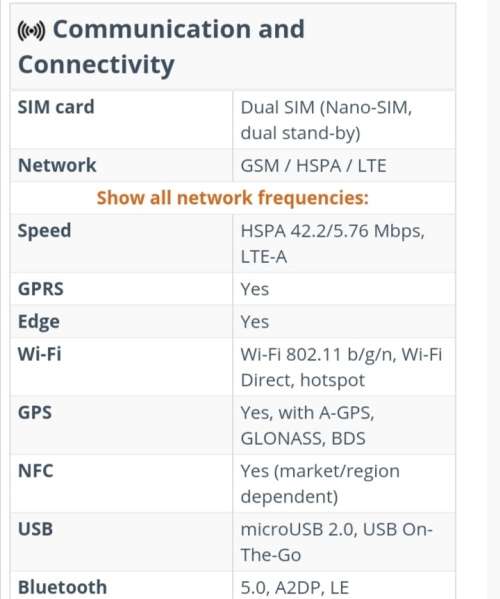Click the Bluetooth 5.0, A2DP, LE value
The image size is (500, 599).
[294, 588]
